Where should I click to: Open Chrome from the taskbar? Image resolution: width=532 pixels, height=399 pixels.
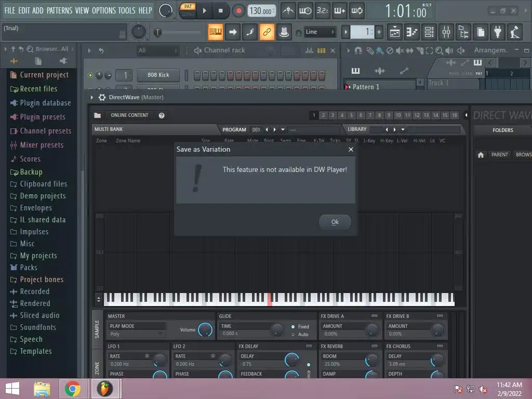[x=73, y=389]
